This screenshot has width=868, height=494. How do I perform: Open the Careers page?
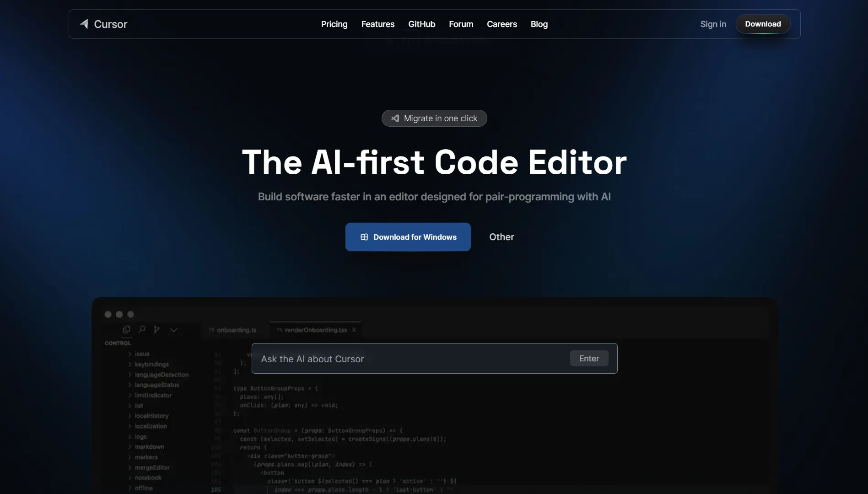click(501, 24)
